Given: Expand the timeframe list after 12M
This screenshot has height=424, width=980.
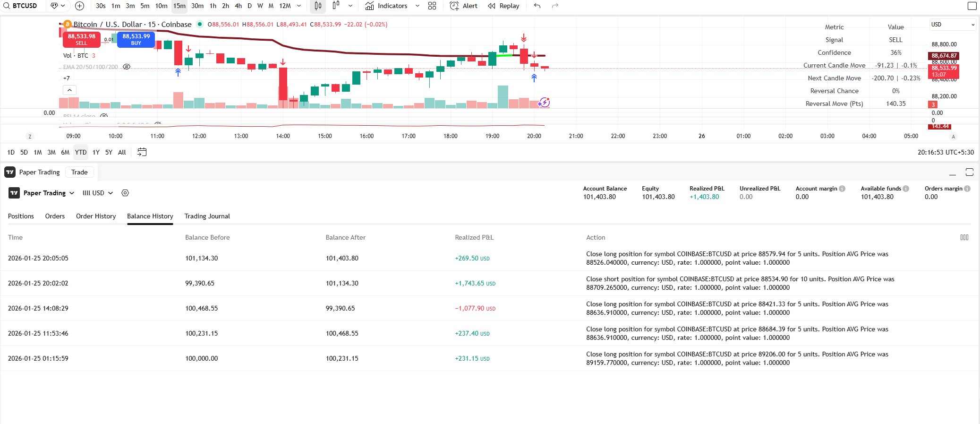Looking at the screenshot, I should (299, 6).
